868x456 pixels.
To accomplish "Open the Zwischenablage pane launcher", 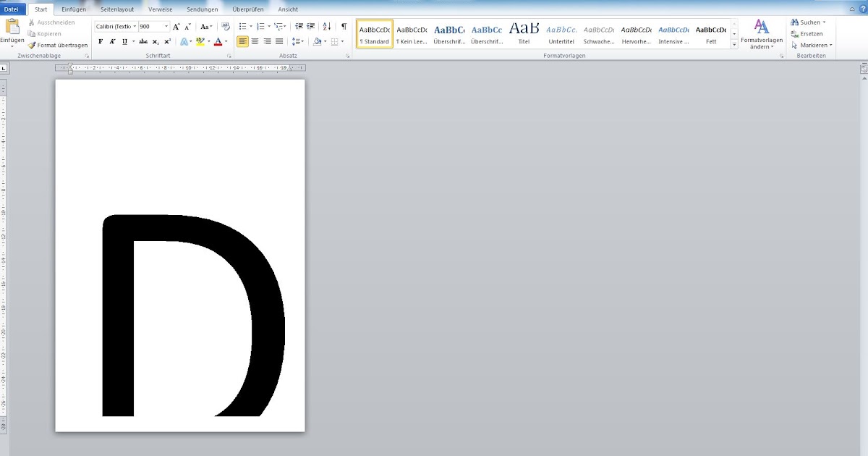I will (88, 56).
